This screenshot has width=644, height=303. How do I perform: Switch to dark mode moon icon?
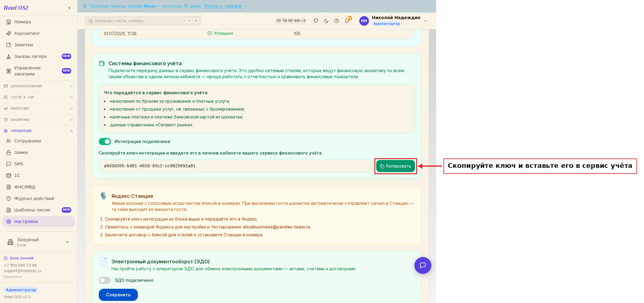pos(326,21)
